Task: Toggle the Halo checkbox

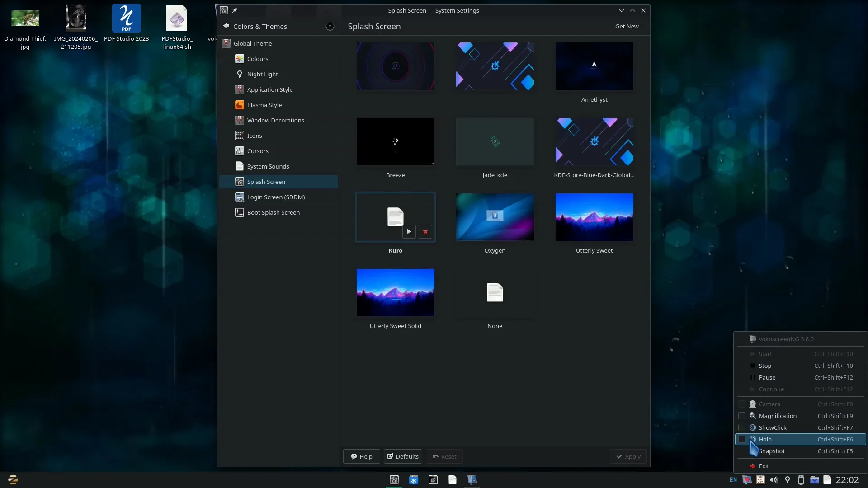Action: click(x=742, y=439)
